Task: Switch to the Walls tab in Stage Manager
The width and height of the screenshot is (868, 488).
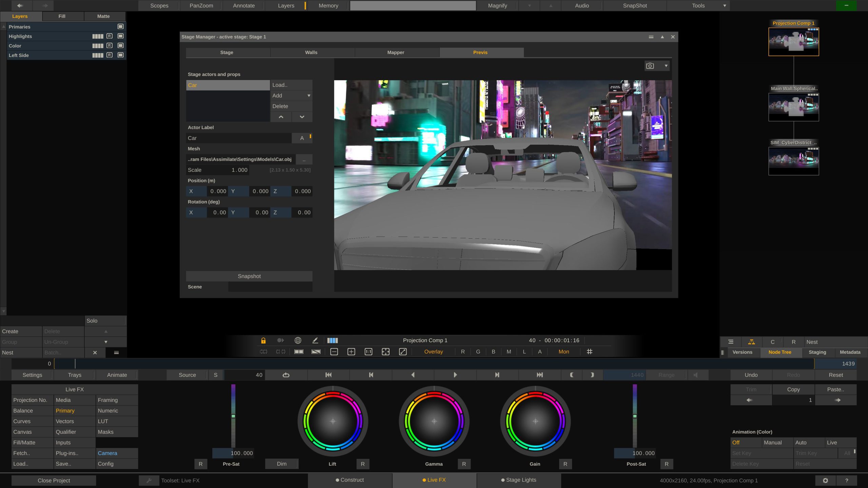Action: 311,52
